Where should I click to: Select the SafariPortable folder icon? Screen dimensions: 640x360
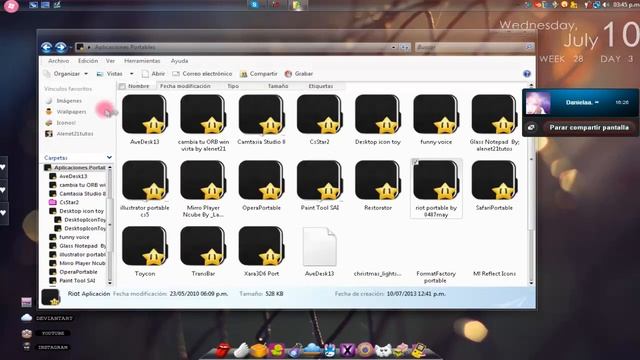tap(494, 180)
